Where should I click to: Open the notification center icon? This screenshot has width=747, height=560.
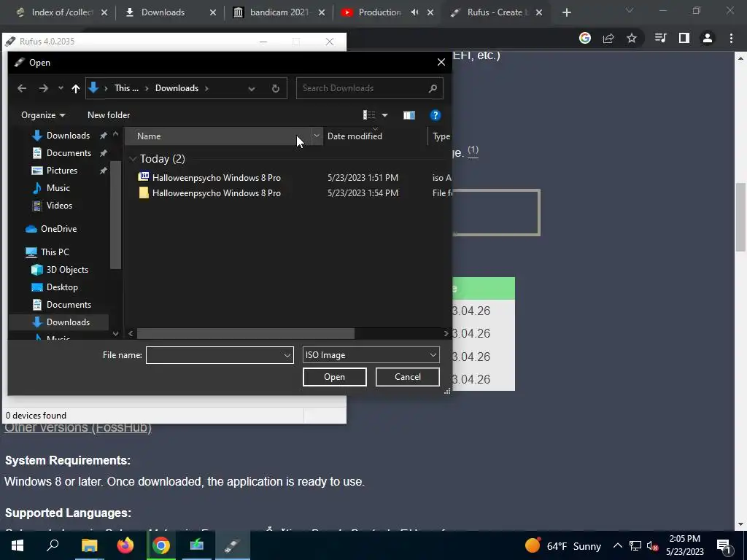coord(724,546)
